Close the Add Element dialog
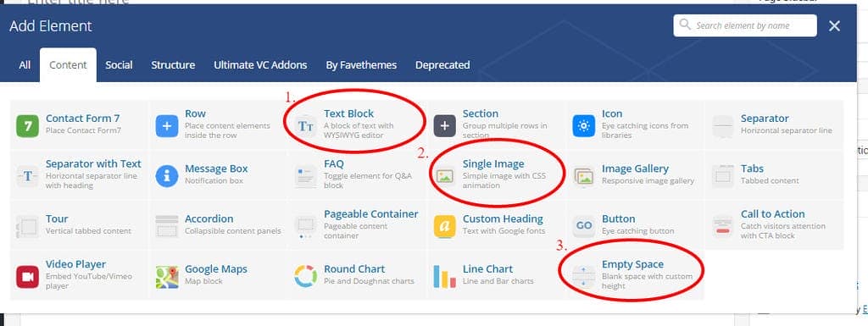The width and height of the screenshot is (868, 326). pos(834,25)
